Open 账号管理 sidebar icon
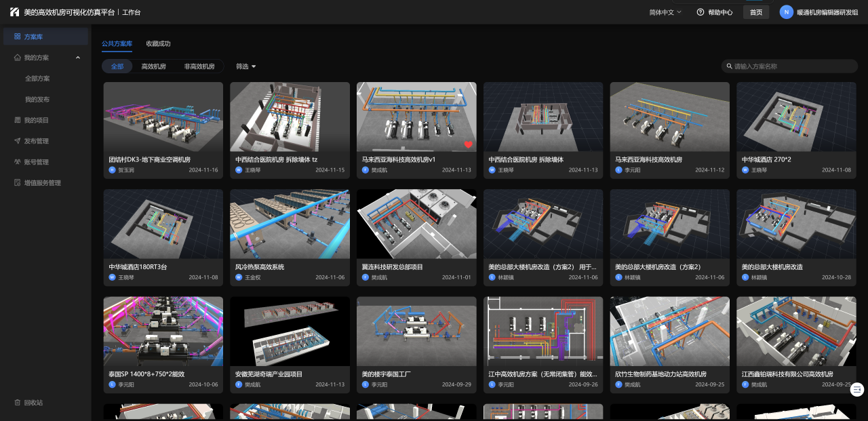 pos(18,162)
